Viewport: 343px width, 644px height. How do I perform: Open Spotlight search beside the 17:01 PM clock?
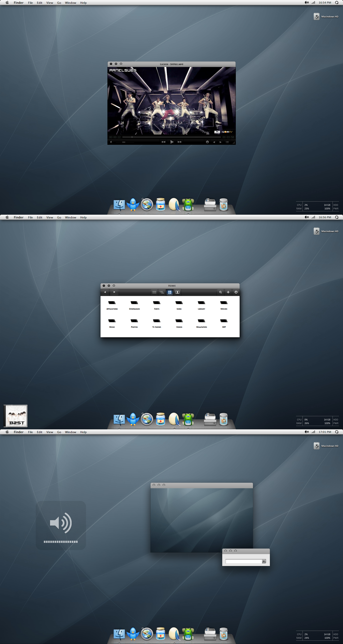(x=337, y=432)
